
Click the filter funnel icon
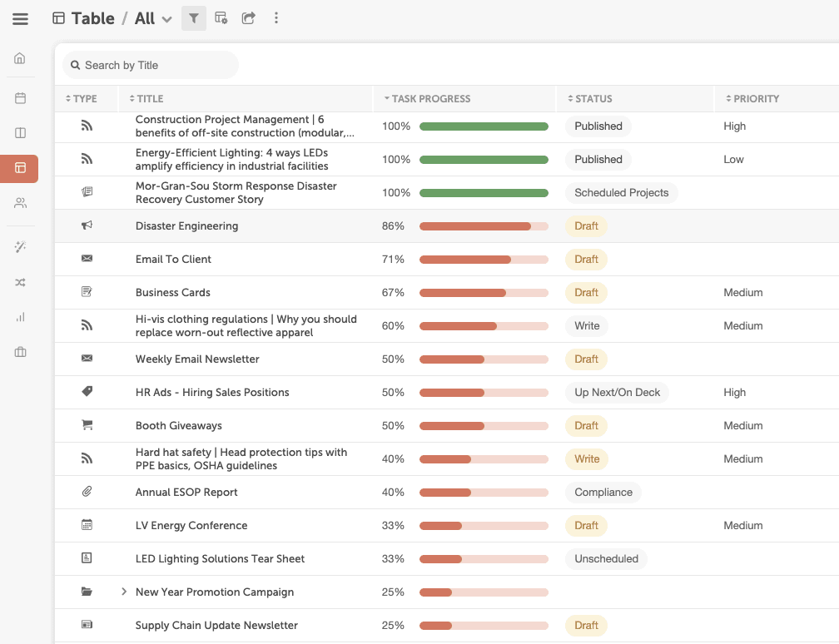[193, 18]
